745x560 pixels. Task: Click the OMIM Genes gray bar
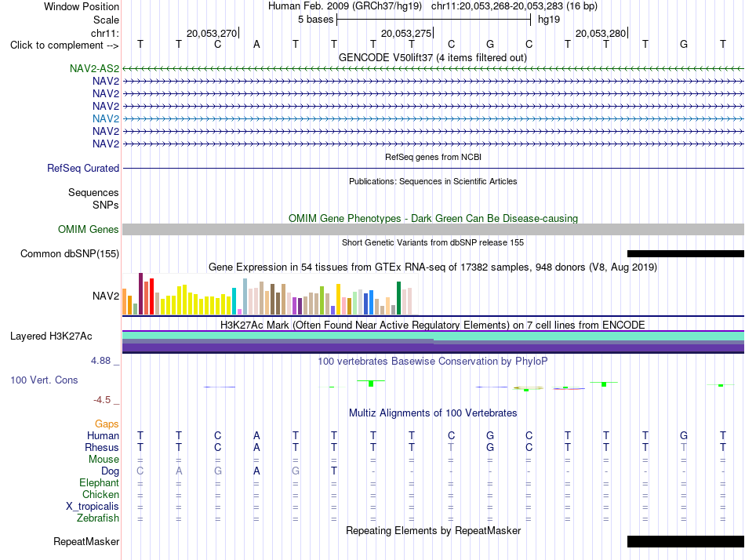433,230
